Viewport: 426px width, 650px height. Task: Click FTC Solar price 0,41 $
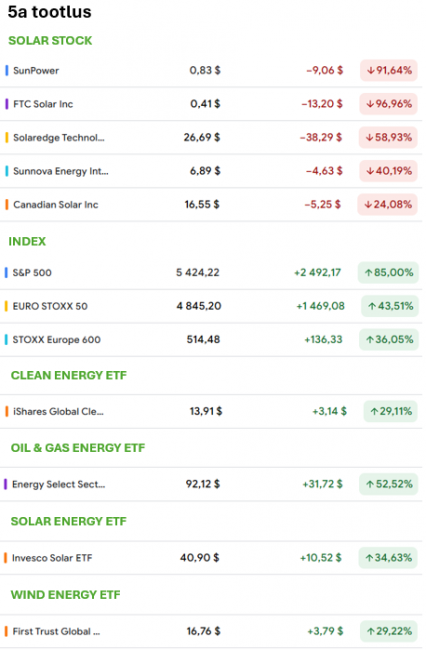pos(205,104)
